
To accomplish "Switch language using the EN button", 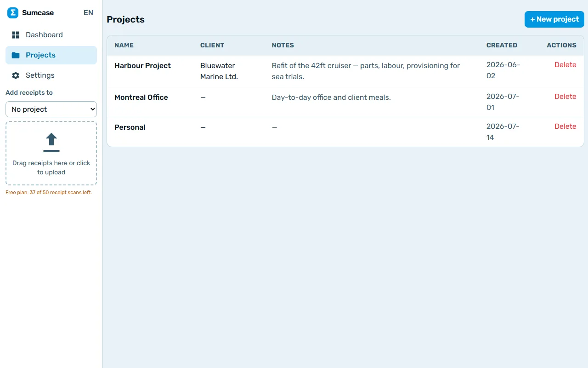I will tap(88, 13).
